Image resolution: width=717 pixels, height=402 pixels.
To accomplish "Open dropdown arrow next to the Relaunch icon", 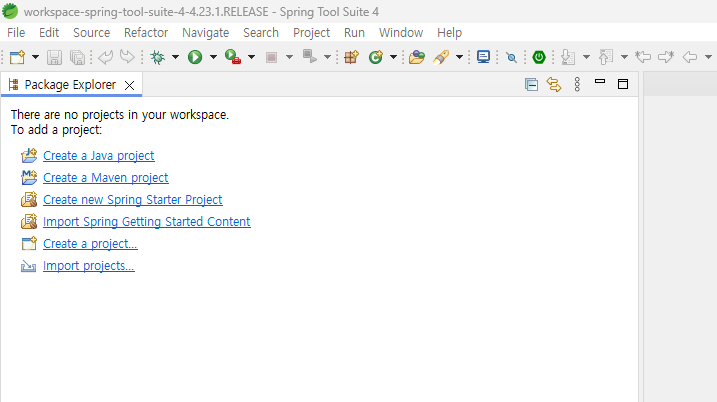I will coord(327,57).
